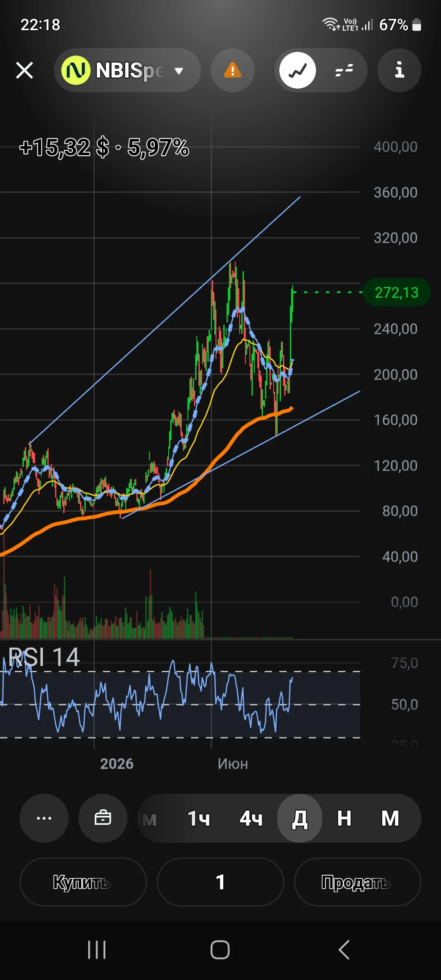
Task: Close the NBIS chart screen
Action: click(x=24, y=70)
